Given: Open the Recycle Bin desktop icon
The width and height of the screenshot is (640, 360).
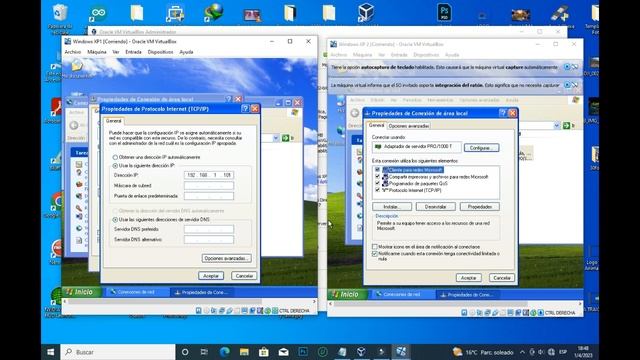Looking at the screenshot, I should click(x=60, y=13).
